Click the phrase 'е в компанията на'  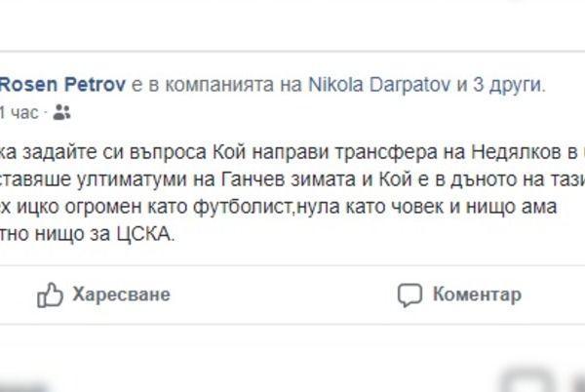click(216, 85)
